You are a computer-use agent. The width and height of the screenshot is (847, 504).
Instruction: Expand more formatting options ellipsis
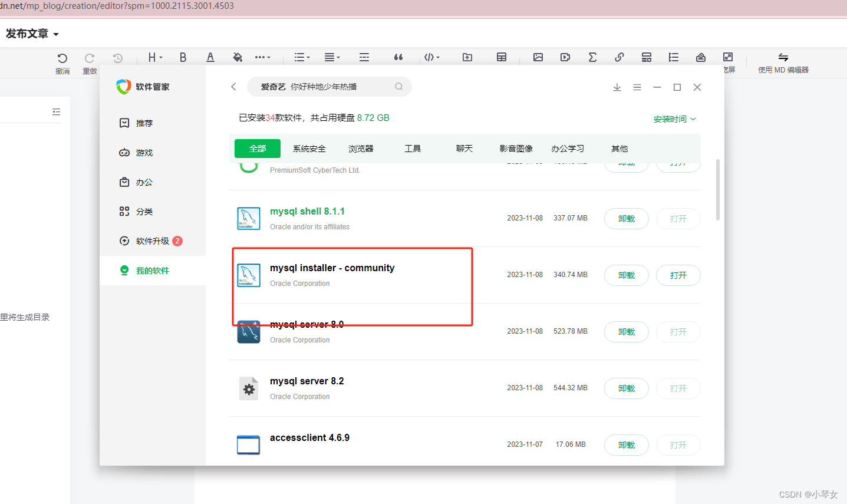[262, 57]
